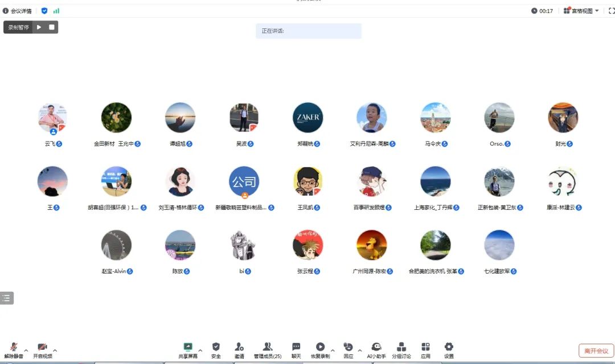Open the 邀请 invite dialog

[x=239, y=351]
